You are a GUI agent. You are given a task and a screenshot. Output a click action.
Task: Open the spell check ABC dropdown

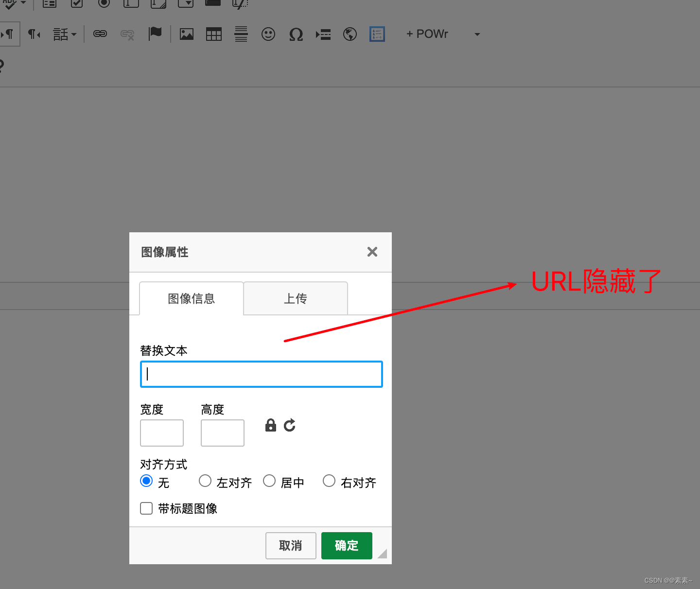(14, 3)
